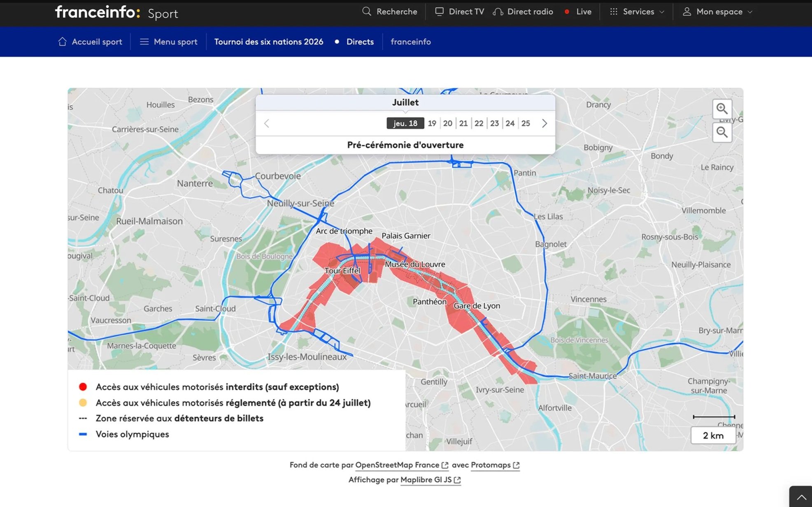Go to next dates in calendar
Screen dimensions: 812x507
click(544, 123)
